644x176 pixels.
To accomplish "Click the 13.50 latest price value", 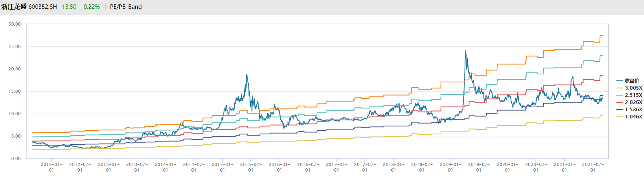I will (x=69, y=7).
